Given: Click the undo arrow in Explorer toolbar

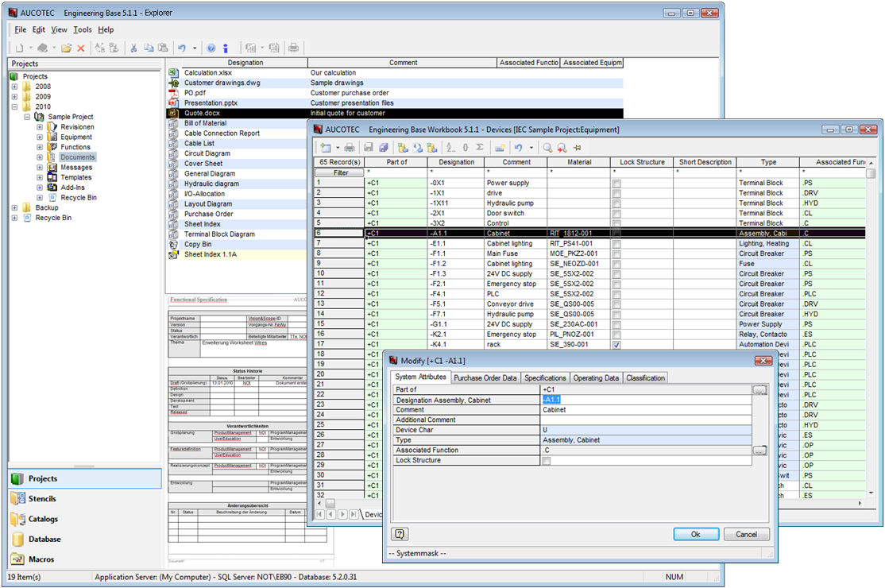Looking at the screenshot, I should point(182,48).
